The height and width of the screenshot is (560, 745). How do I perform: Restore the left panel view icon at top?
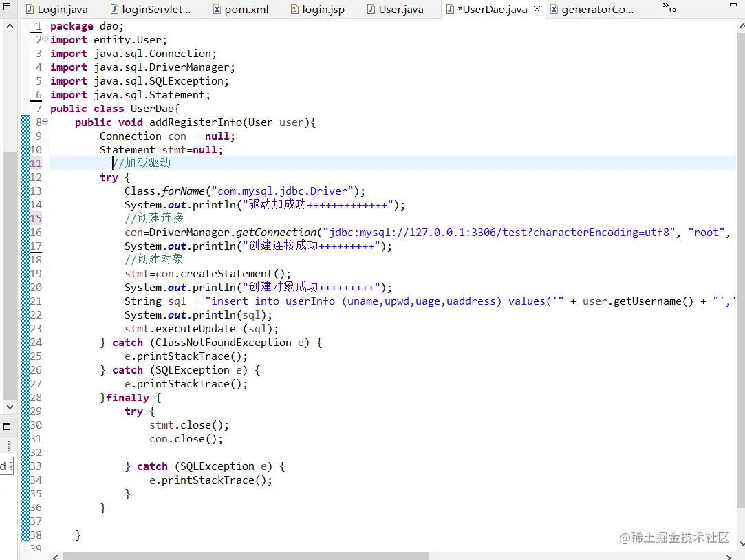(7, 7)
